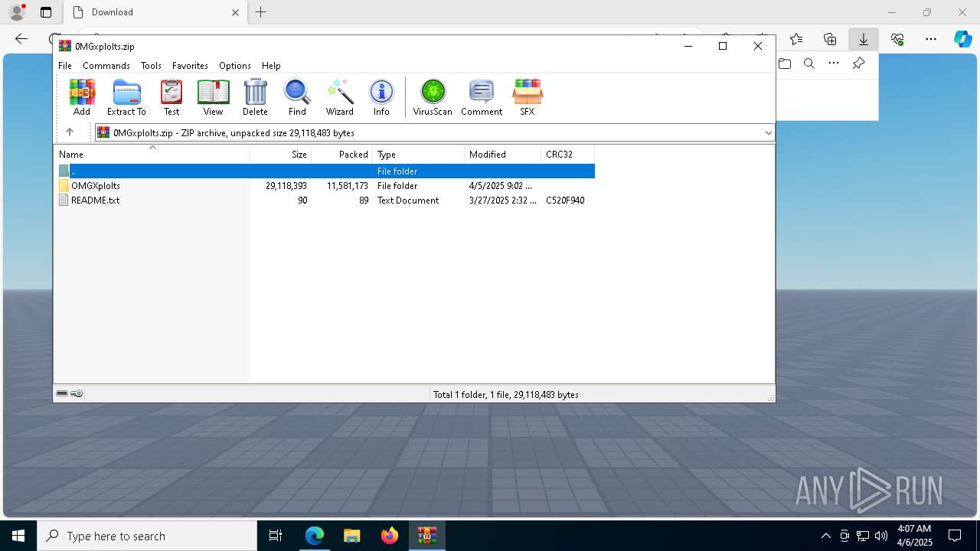This screenshot has width=980, height=551.
Task: Open the Comment tool
Action: [x=482, y=97]
